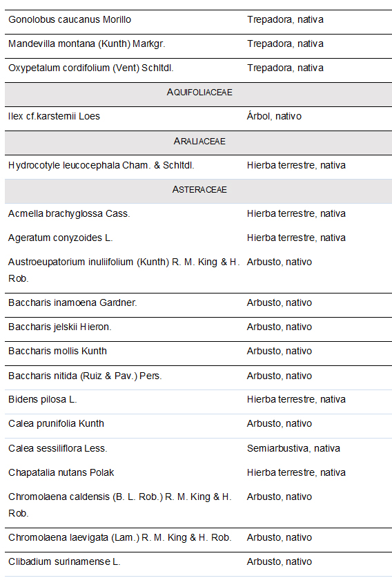Click Baccharis nitida (Ruiz & Pav.) Pers.
Screen dimensions: 392x587
(x=85, y=376)
